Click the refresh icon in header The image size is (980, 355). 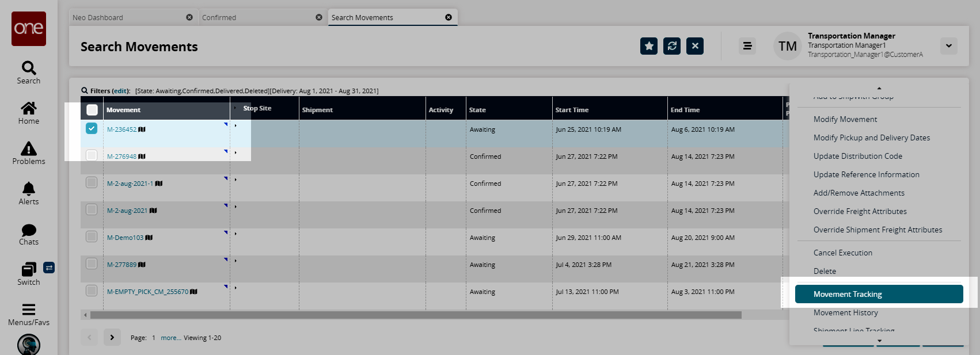click(672, 46)
